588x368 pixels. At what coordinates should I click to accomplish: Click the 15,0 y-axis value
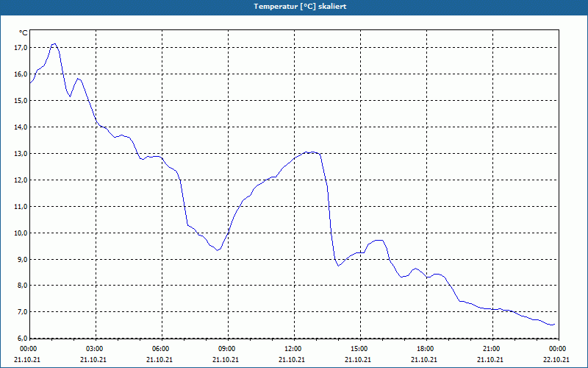(21, 101)
